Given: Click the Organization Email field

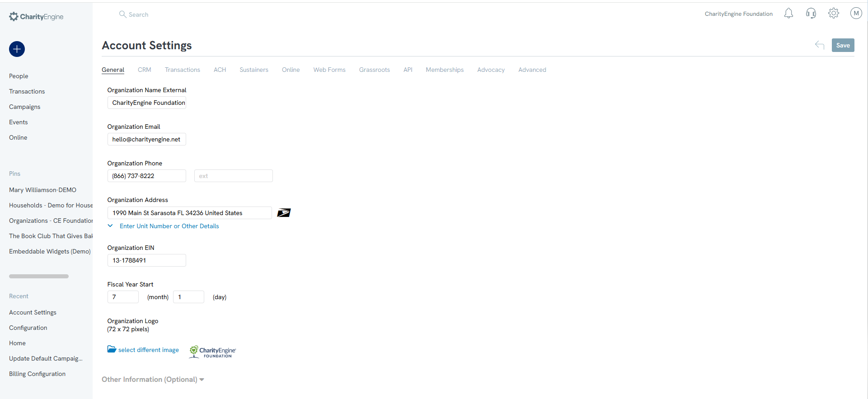Looking at the screenshot, I should click(147, 139).
